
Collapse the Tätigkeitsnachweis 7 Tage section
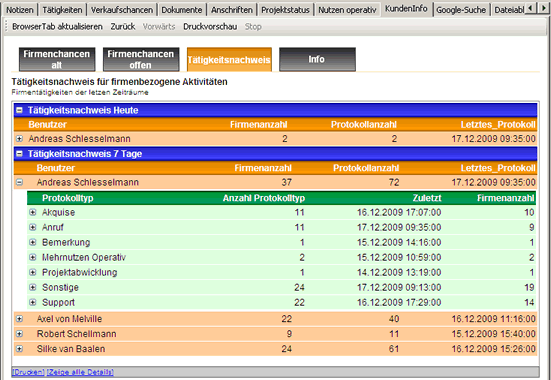point(20,154)
